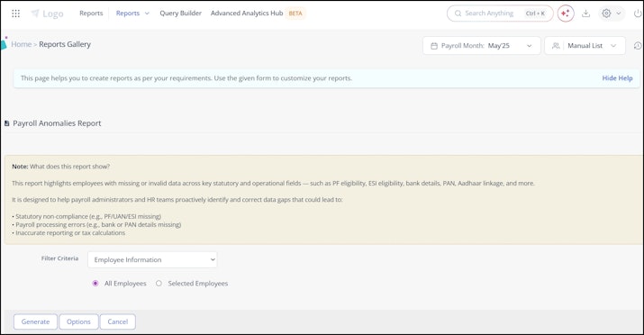Open the history clock icon
The image size is (644, 335).
tap(638, 46)
